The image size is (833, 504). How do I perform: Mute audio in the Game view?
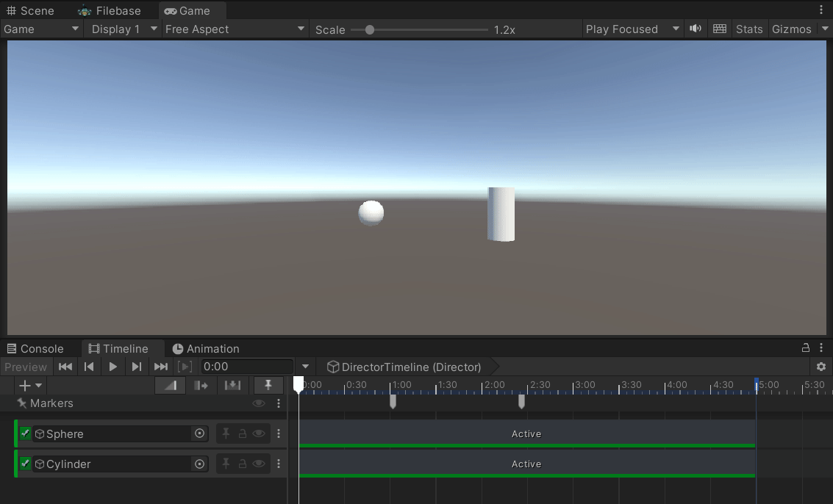pos(696,29)
